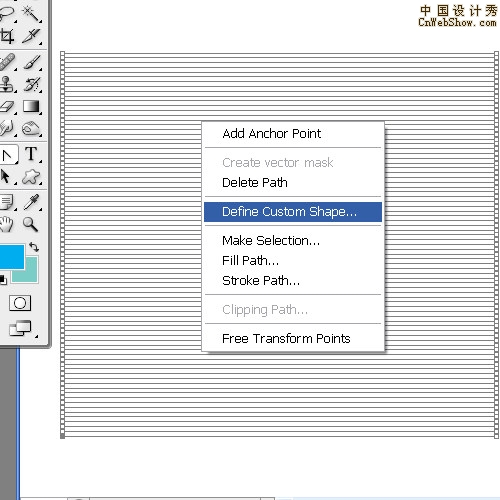Reset default foreground and background colors
Image resolution: width=500 pixels, height=500 pixels.
(x=3, y=279)
